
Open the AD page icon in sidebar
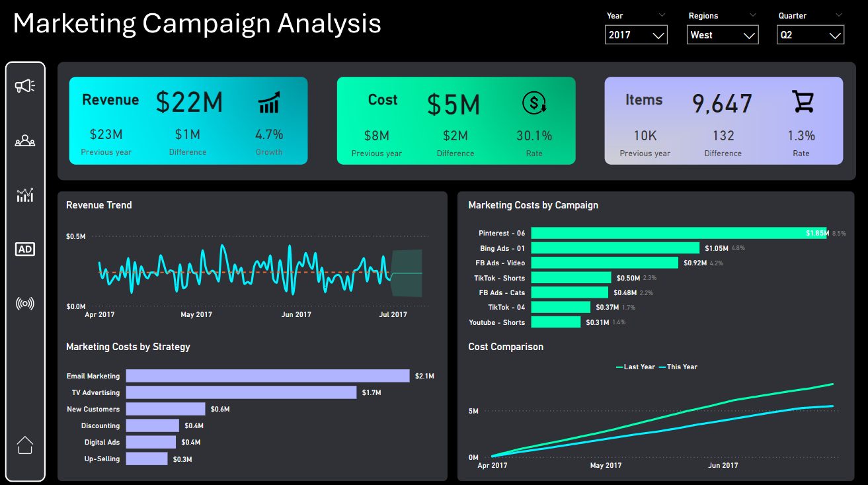[x=25, y=249]
